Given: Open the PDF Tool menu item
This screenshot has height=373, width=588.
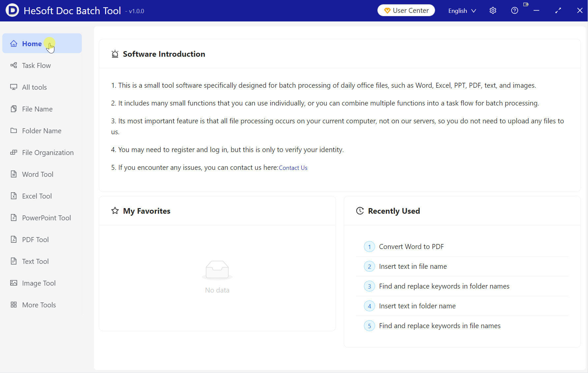Looking at the screenshot, I should click(35, 239).
